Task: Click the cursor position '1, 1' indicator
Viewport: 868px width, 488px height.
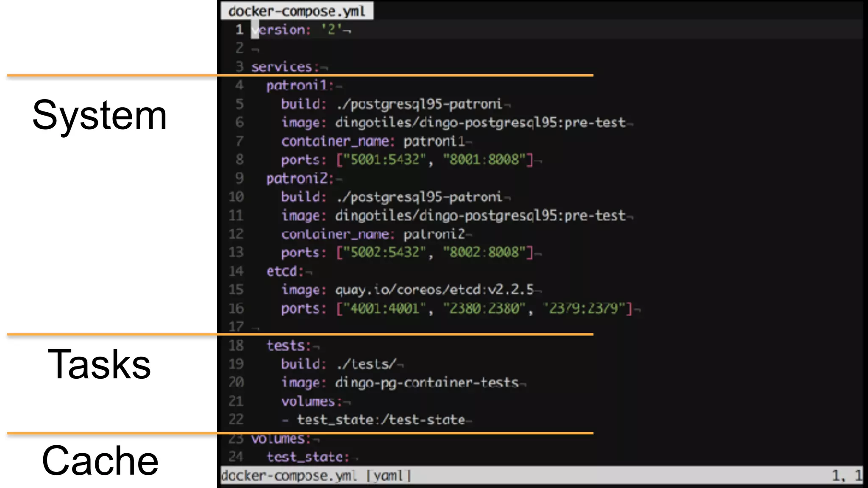Action: coord(847,476)
